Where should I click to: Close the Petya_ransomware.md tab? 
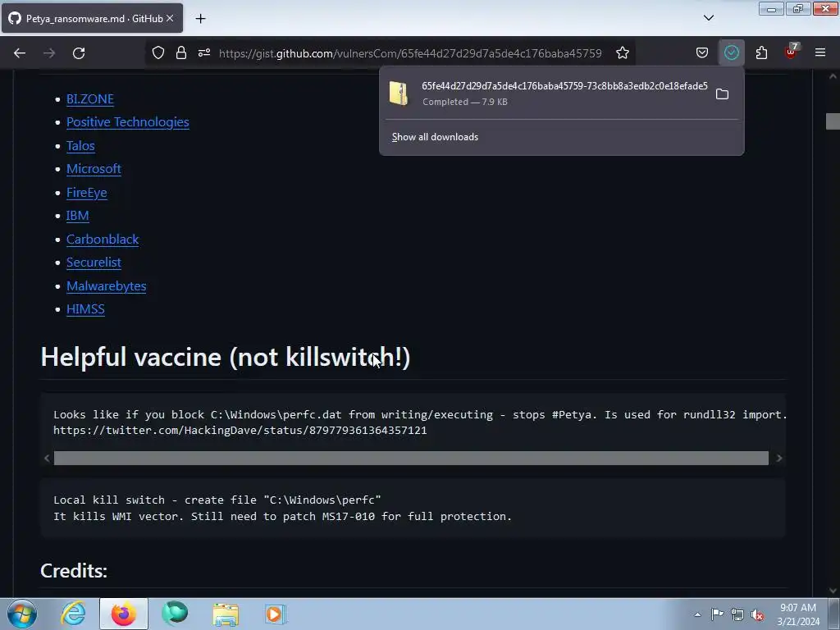coord(170,18)
